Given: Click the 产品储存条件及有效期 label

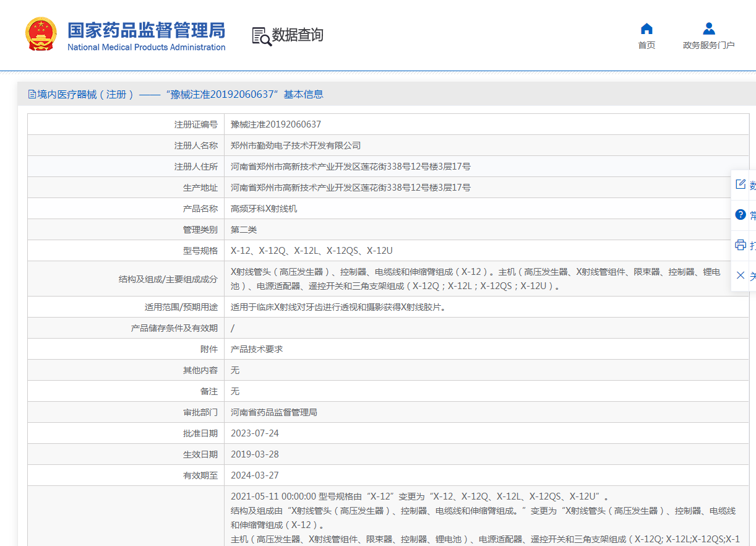Looking at the screenshot, I should click(174, 328).
